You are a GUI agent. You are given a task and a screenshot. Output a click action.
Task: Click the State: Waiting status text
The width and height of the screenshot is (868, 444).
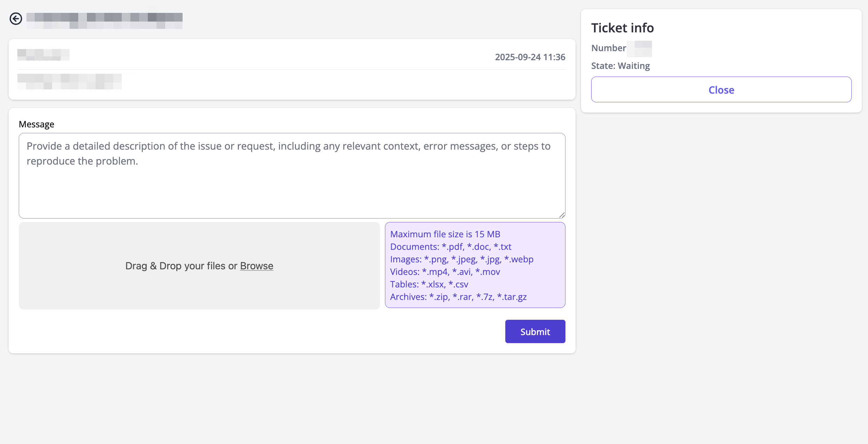click(620, 66)
